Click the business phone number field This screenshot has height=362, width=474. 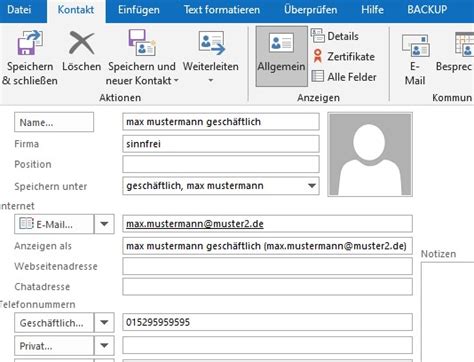pyautogui.click(x=267, y=322)
